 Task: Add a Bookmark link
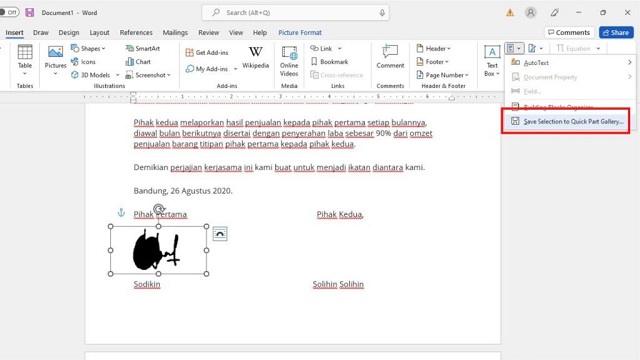[329, 62]
